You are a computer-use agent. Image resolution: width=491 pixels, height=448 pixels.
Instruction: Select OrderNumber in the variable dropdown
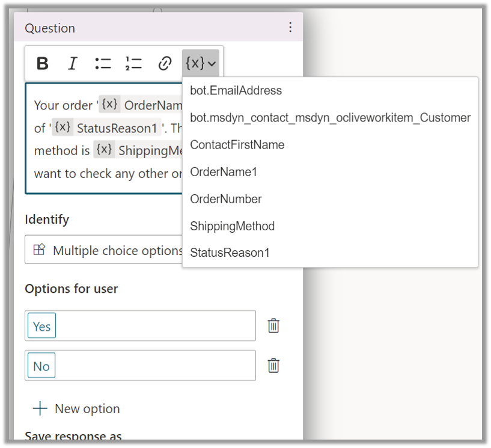(225, 199)
